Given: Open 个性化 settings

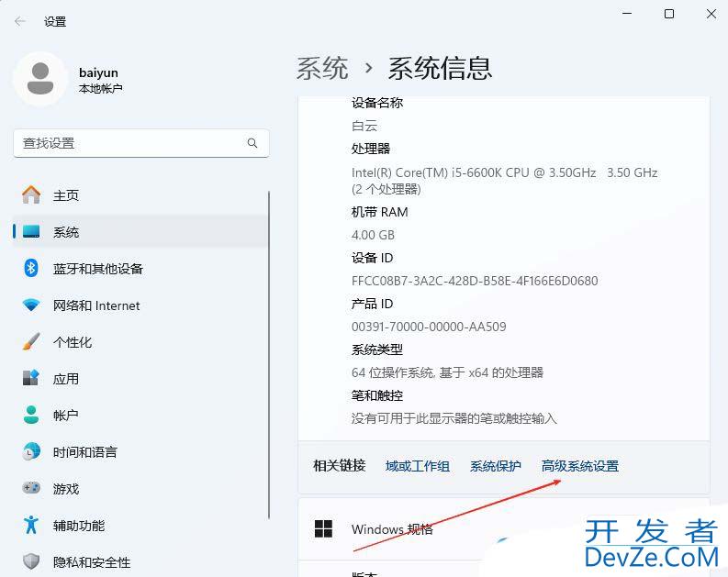Looking at the screenshot, I should [x=140, y=342].
